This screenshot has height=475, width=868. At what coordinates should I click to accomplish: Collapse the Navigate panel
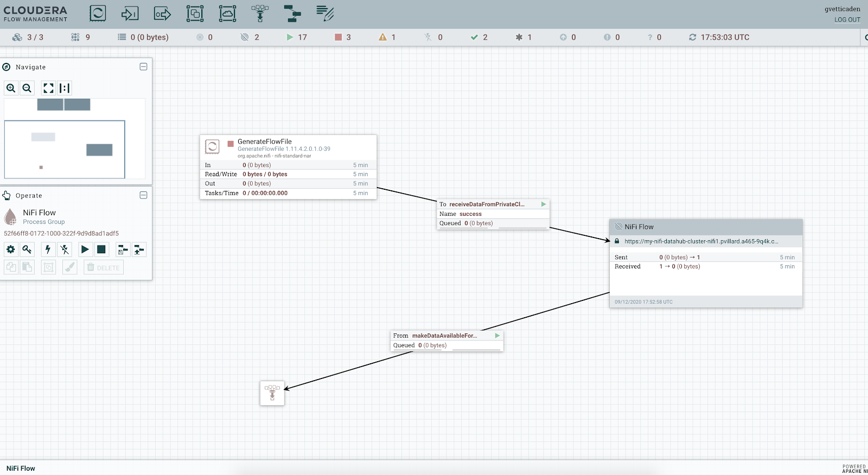click(x=143, y=67)
